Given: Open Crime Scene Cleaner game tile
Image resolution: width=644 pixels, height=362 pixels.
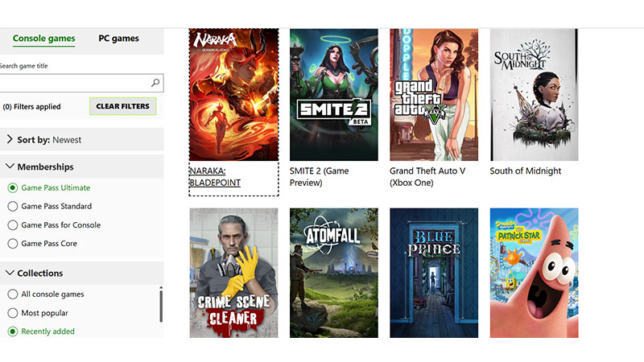Looking at the screenshot, I should 233,273.
